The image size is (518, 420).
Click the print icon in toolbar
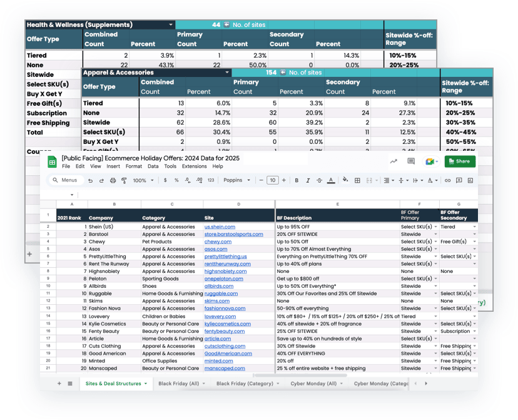113,180
